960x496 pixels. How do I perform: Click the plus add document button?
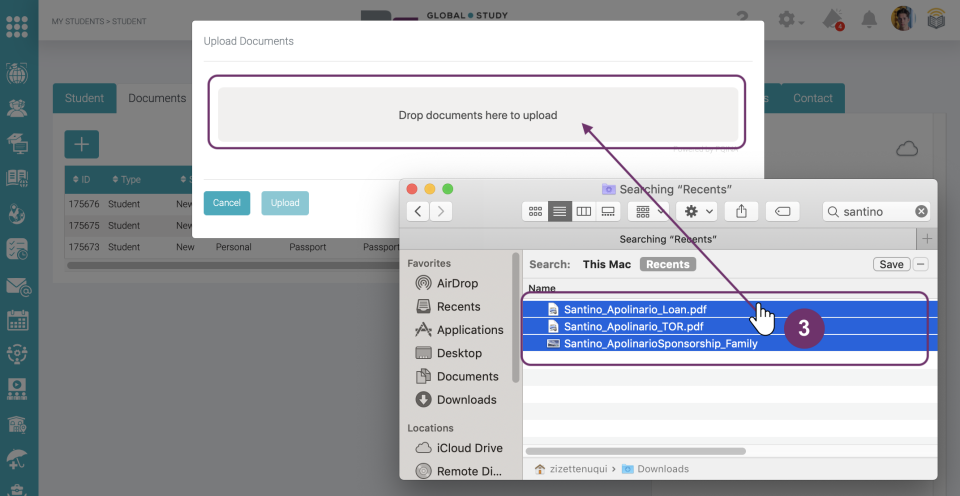pos(81,144)
